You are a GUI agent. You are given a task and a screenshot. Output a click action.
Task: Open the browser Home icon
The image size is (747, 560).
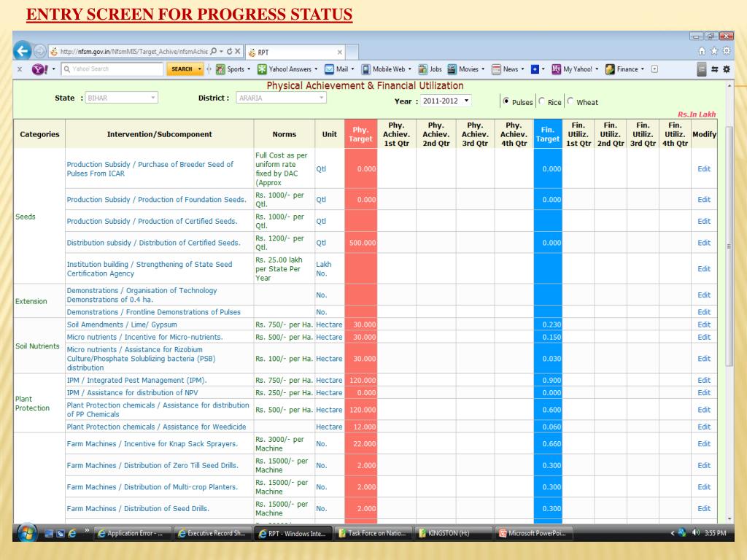[x=702, y=50]
